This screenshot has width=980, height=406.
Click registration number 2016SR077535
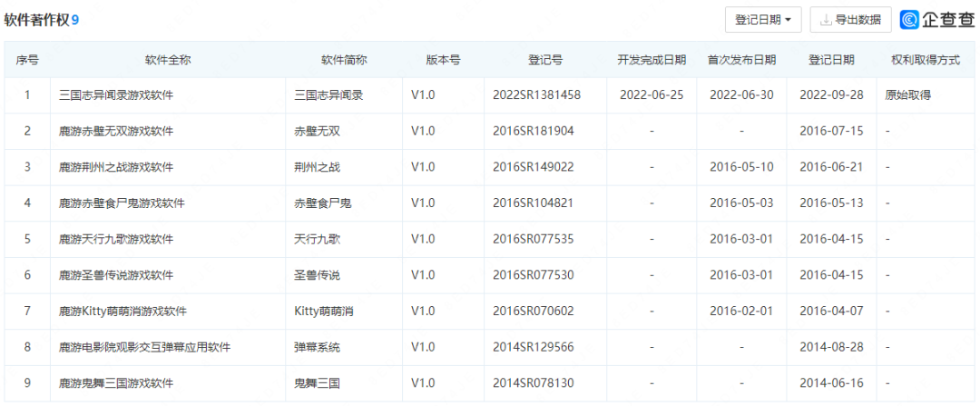pyautogui.click(x=534, y=239)
